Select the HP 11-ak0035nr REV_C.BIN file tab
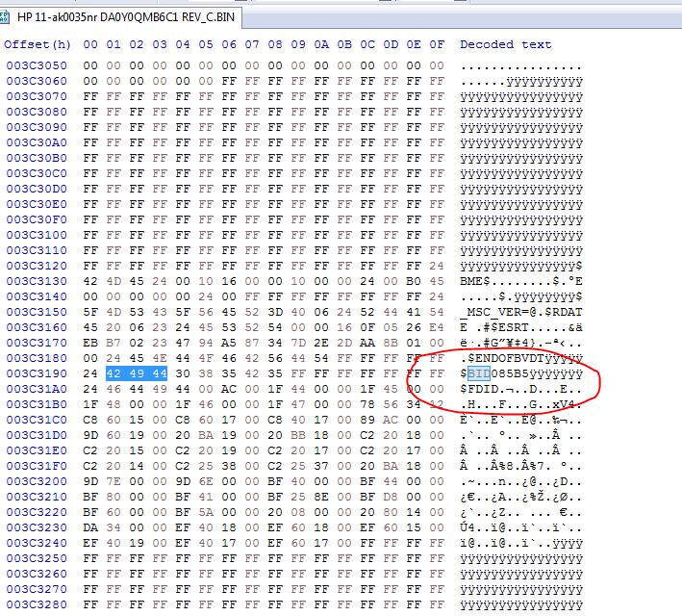The width and height of the screenshot is (682, 616). 120,17
